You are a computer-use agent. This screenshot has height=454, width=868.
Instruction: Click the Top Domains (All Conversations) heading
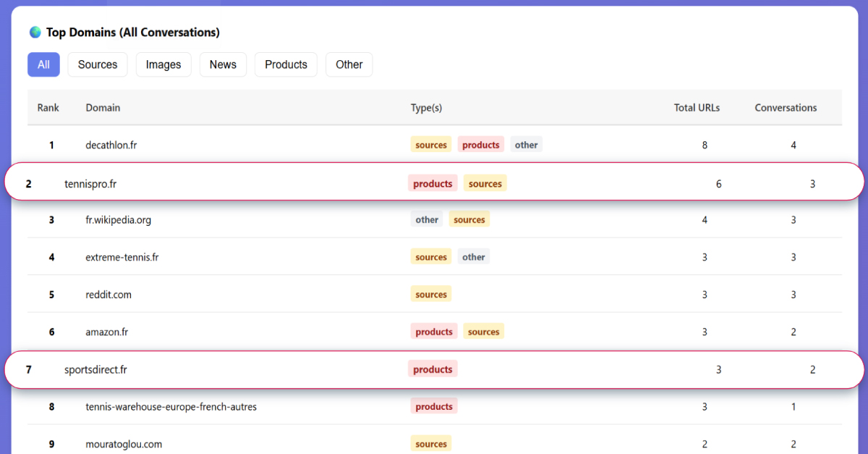[133, 33]
